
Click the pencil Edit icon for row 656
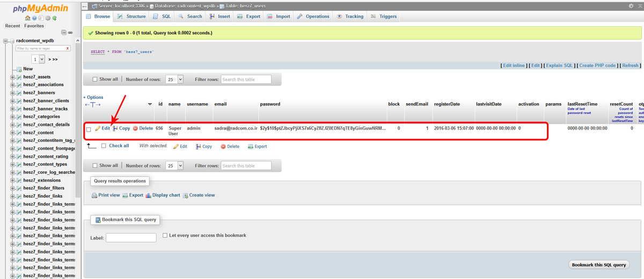[98, 128]
